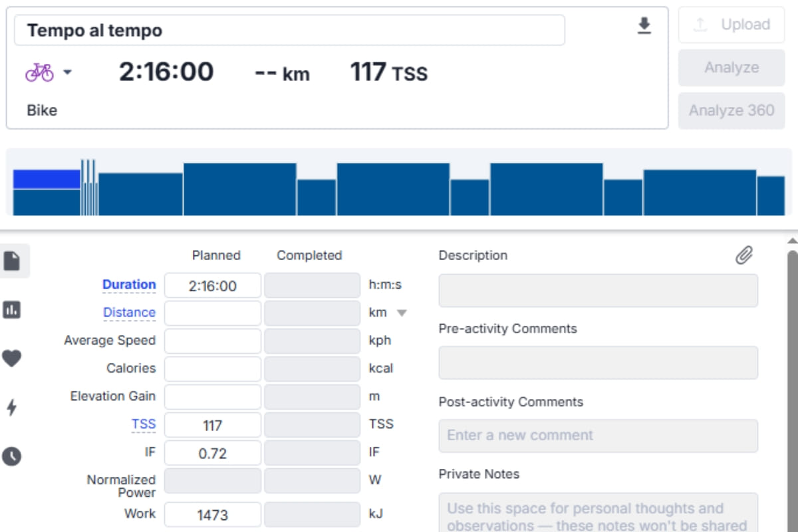Click the planned IF field 0.72
The image size is (798, 532).
click(x=213, y=453)
